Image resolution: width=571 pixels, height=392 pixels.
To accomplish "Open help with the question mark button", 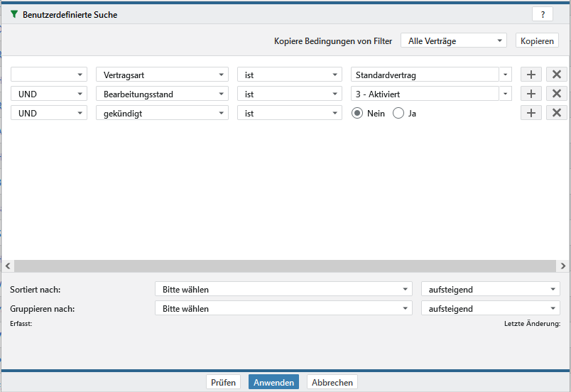I will 542,14.
